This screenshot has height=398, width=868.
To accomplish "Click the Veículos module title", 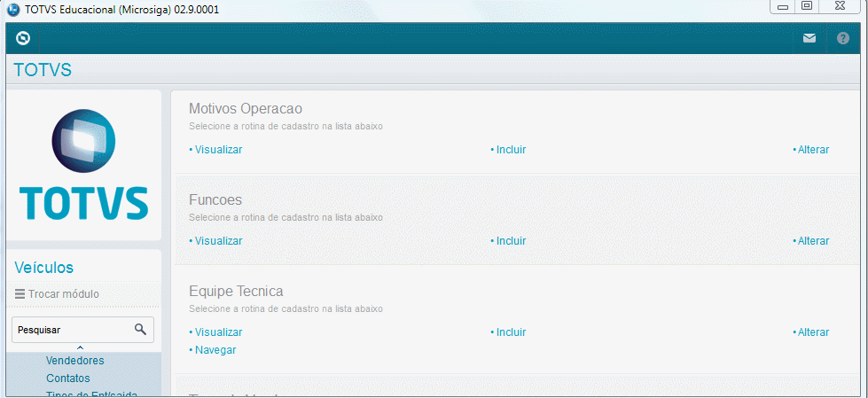I will click(43, 268).
